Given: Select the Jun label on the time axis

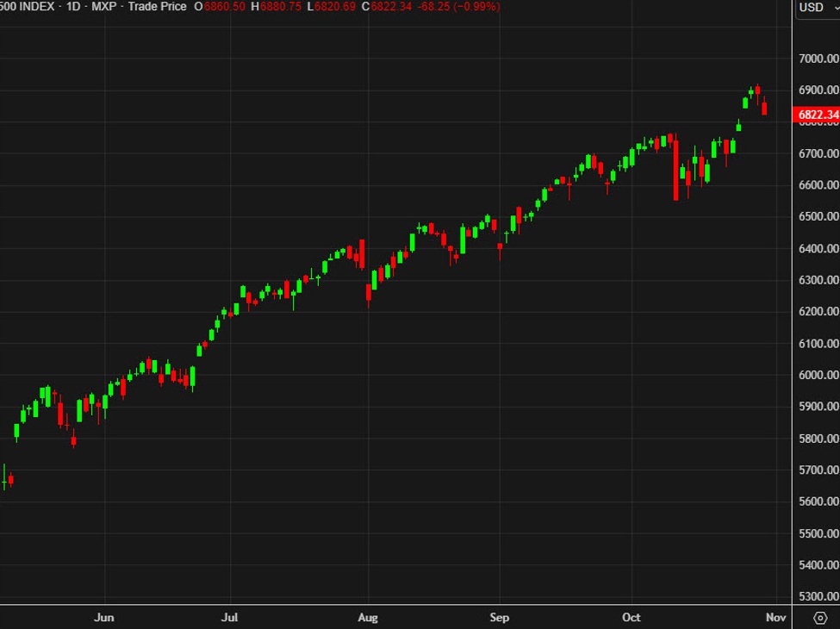Looking at the screenshot, I should pos(105,618).
